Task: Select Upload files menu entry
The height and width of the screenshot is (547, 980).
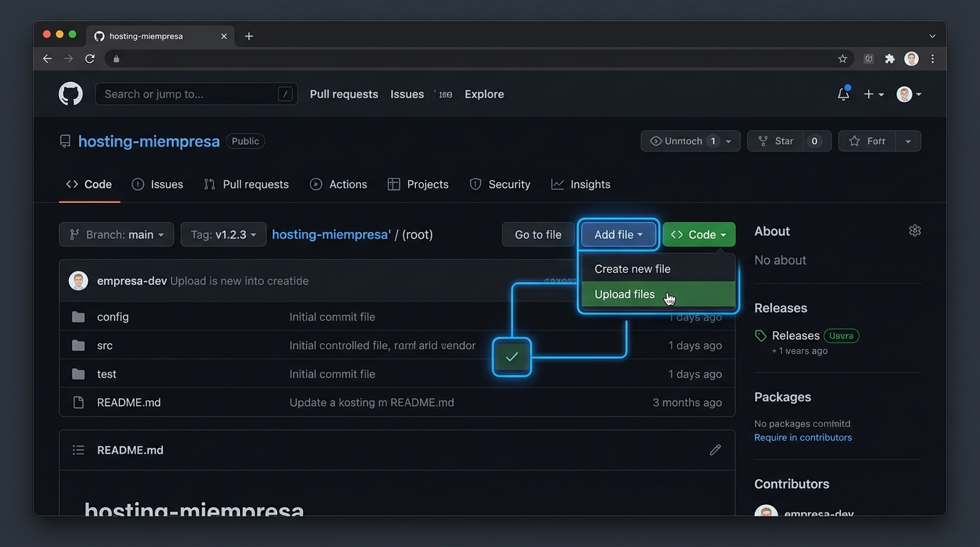Action: point(658,294)
